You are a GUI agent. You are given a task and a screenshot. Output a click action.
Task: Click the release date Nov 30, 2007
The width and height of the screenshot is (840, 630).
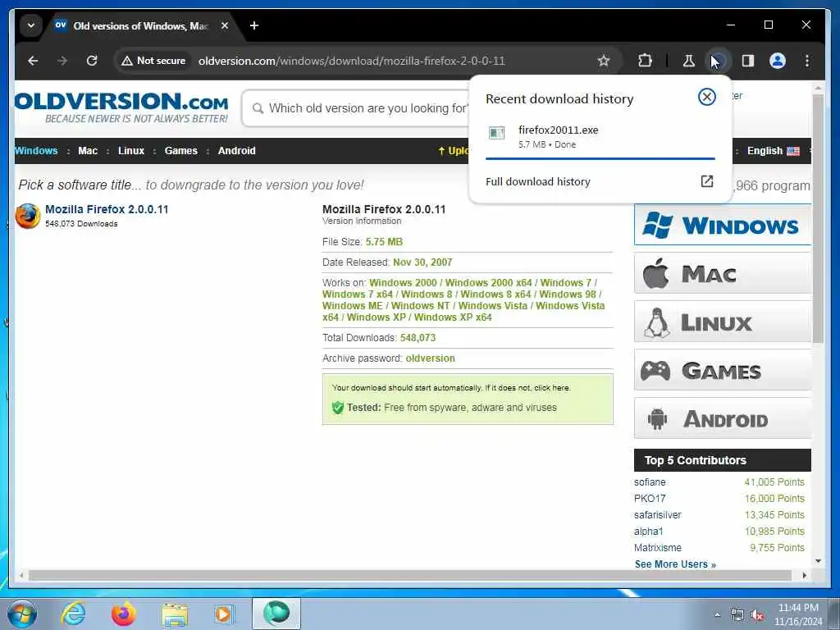422,262
